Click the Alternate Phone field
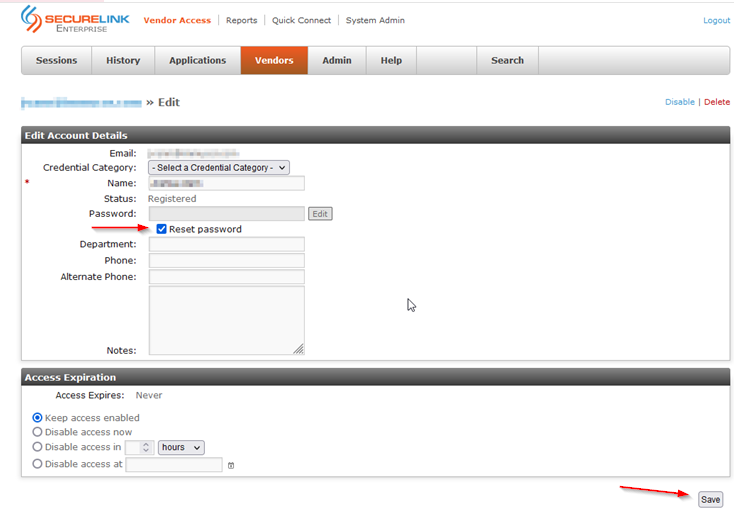The width and height of the screenshot is (734, 514). [x=227, y=277]
